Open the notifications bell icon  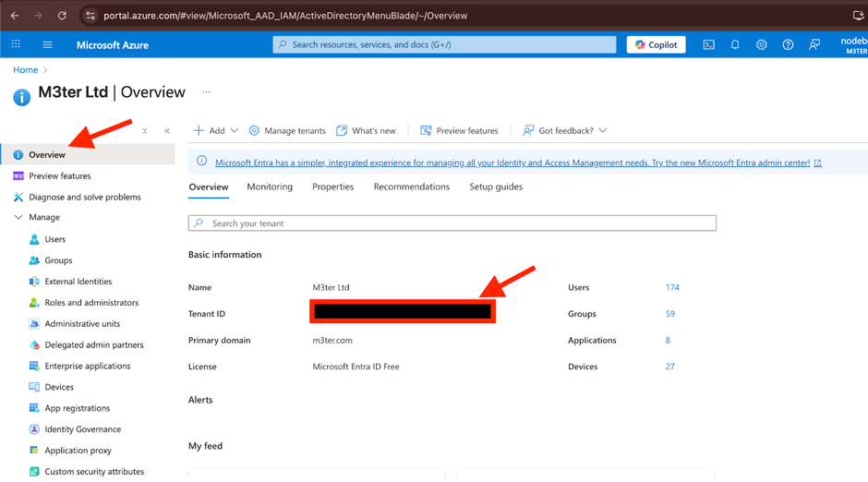(735, 44)
